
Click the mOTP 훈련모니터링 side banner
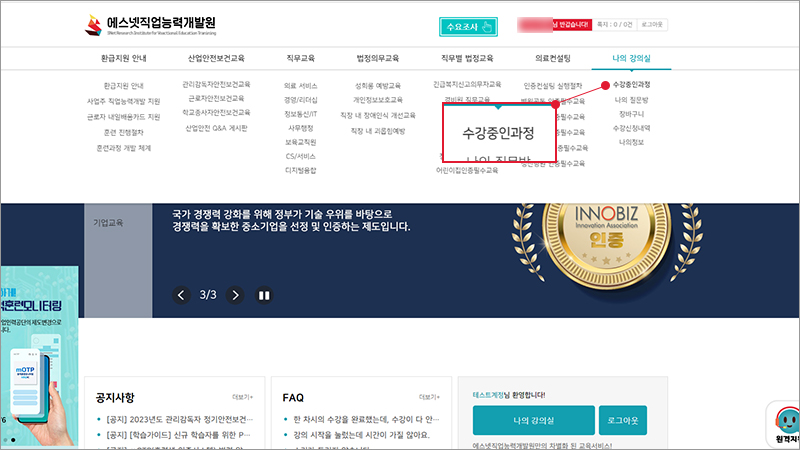coord(39,356)
